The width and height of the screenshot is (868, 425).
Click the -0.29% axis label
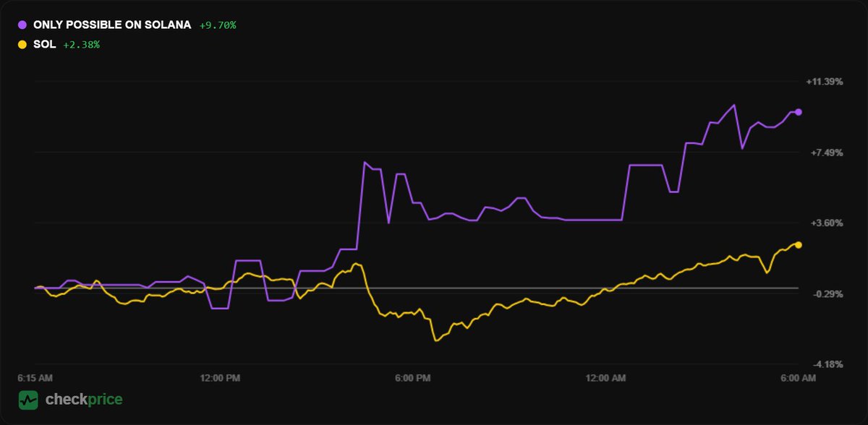click(830, 294)
